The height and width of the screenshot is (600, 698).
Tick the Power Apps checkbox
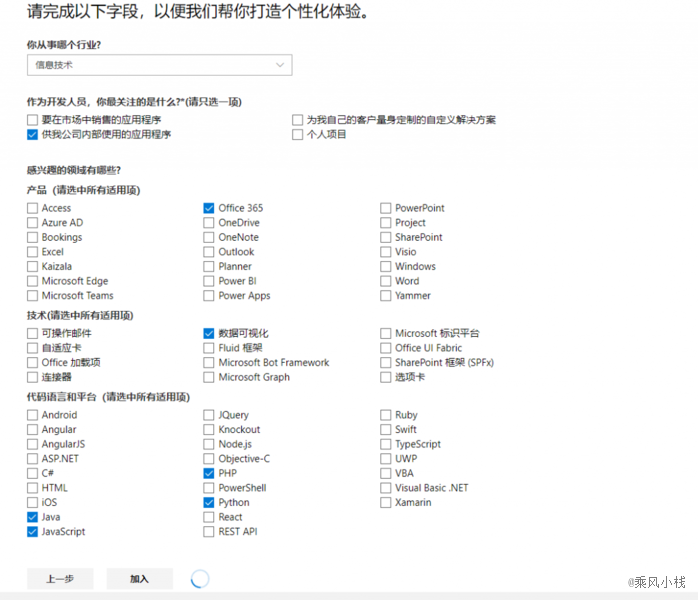(208, 296)
